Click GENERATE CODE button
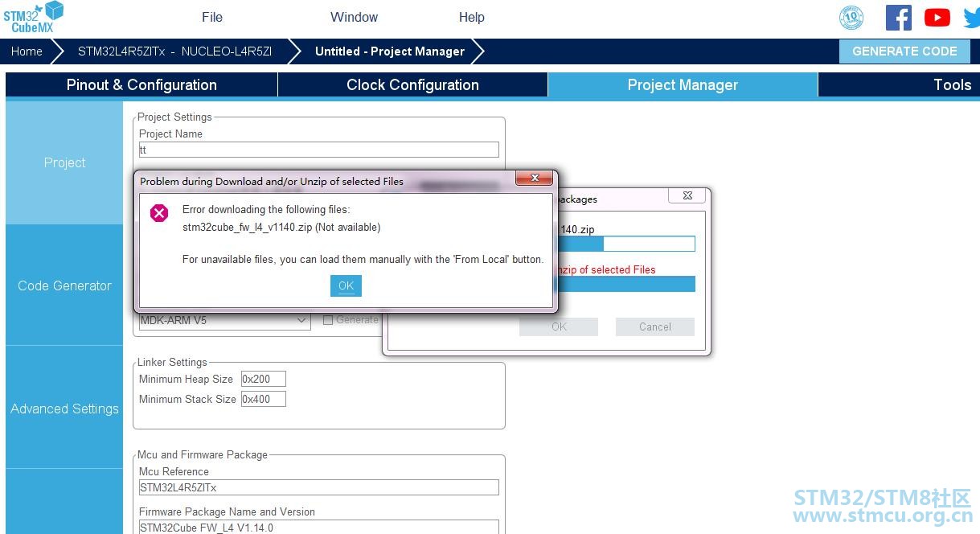Screen dimensions: 980x534 [x=904, y=51]
